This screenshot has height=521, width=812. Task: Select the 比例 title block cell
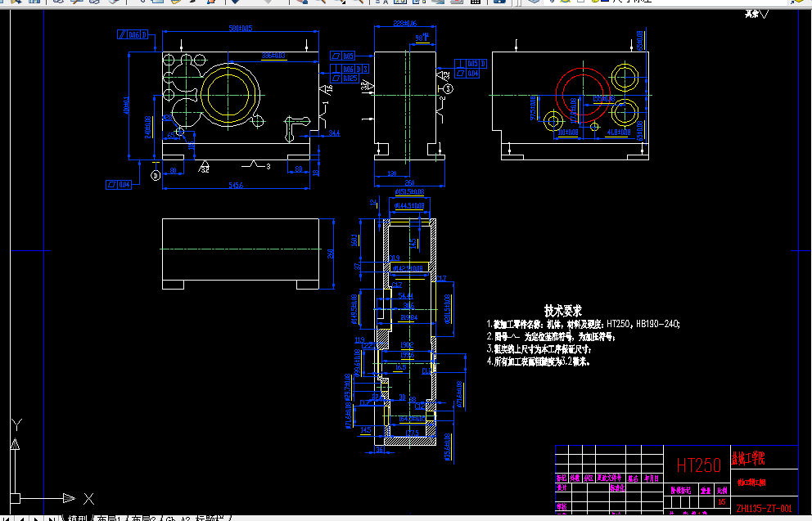[x=722, y=490]
